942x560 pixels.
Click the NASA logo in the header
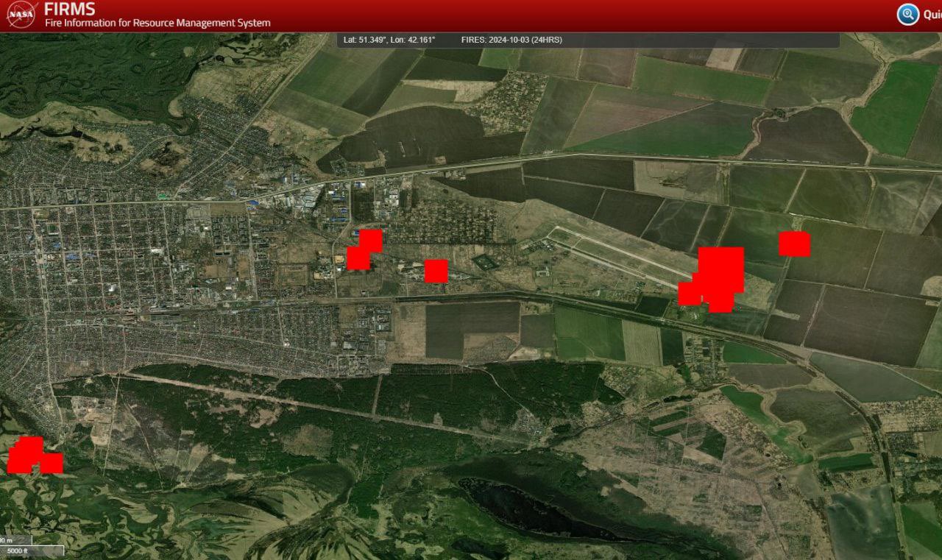pyautogui.click(x=22, y=15)
